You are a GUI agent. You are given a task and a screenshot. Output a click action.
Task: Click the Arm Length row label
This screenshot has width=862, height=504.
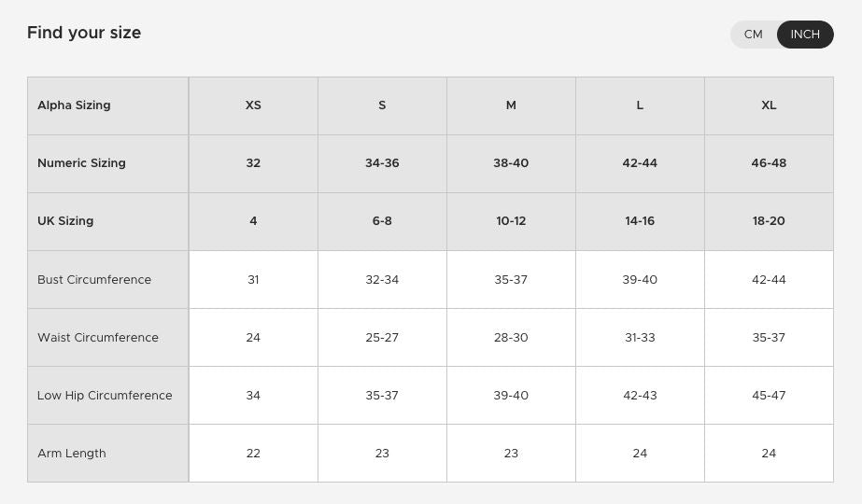point(72,454)
